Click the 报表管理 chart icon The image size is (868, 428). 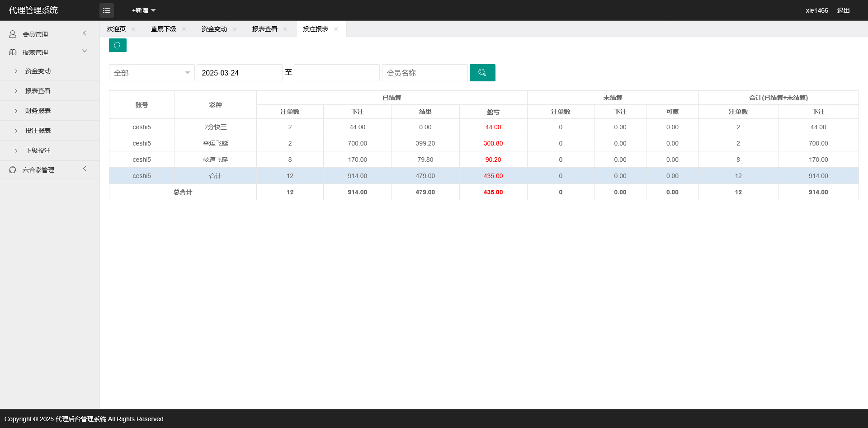click(x=12, y=52)
